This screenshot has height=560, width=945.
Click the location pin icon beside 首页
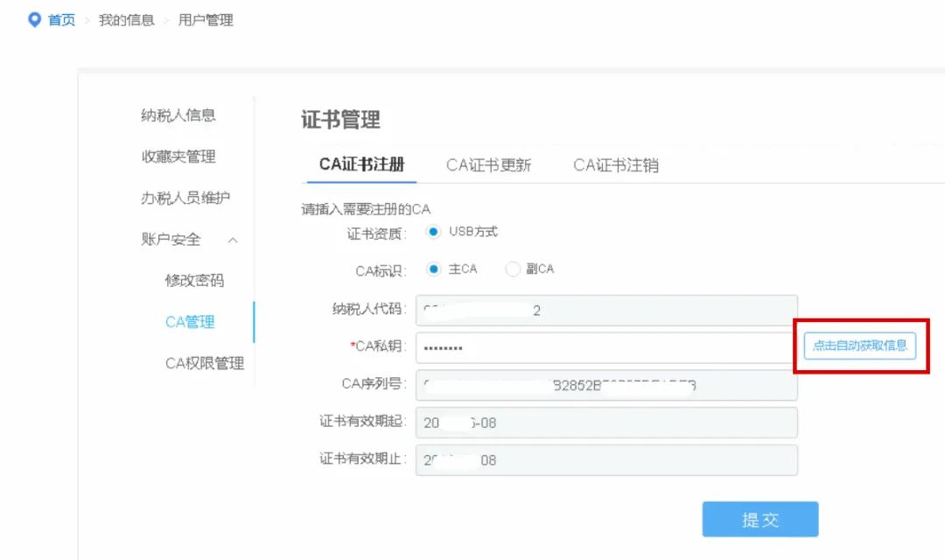coord(35,19)
